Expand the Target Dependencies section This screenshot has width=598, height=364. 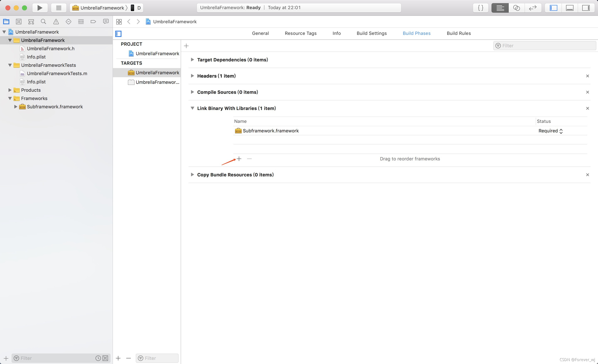(x=192, y=60)
